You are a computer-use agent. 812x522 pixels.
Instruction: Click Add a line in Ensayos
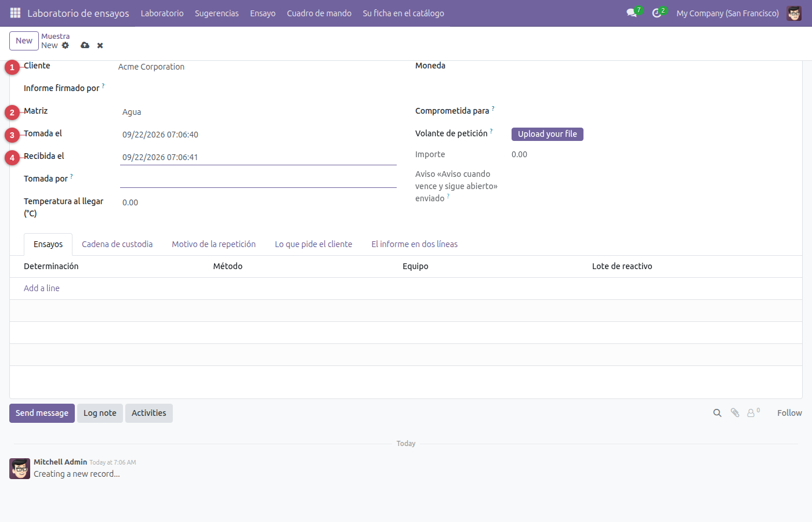(42, 288)
